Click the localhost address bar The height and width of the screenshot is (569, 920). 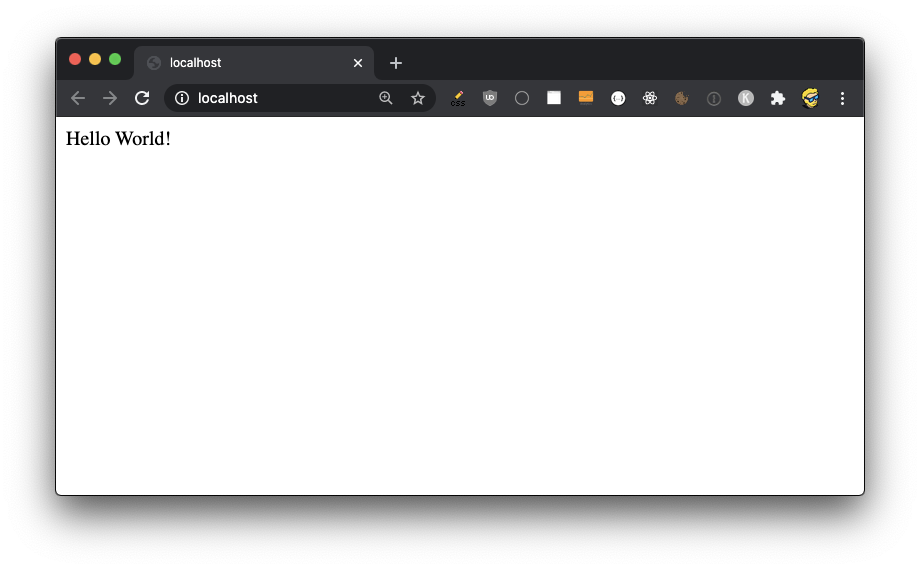(280, 98)
